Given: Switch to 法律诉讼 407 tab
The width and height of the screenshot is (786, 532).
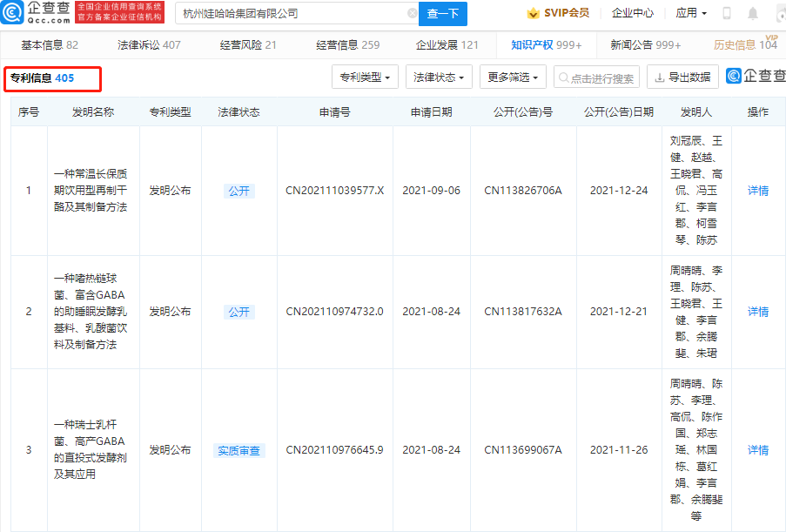Looking at the screenshot, I should point(149,45).
